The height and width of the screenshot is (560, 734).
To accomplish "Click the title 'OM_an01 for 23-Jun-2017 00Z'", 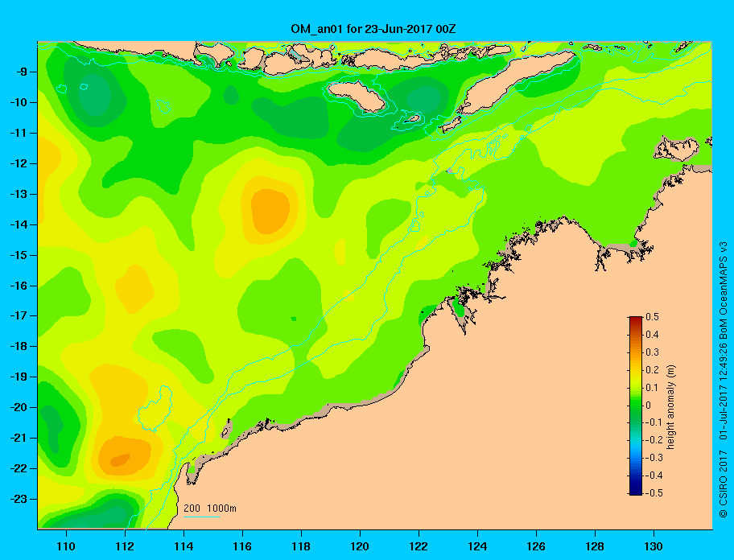I will (x=373, y=29).
